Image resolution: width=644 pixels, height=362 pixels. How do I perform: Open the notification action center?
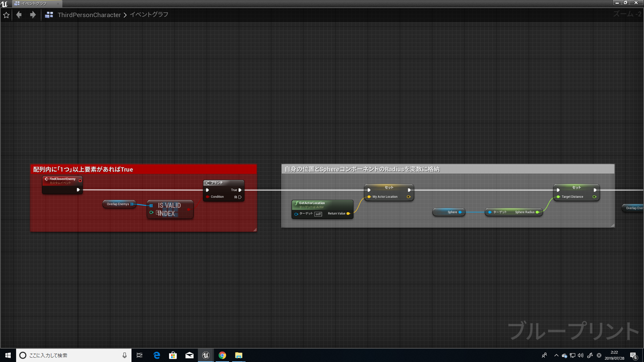click(633, 355)
